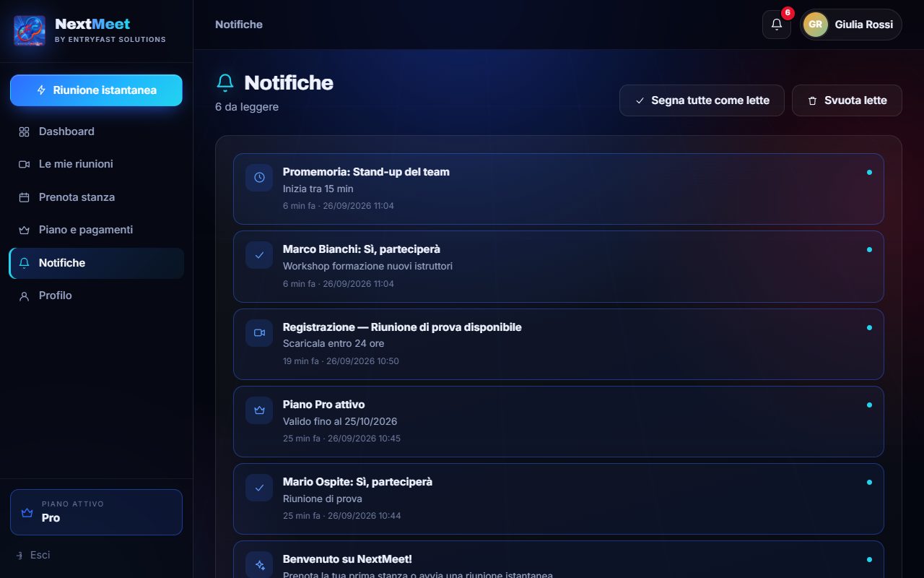Screen dimensions: 924x578
Task: Start a Riunione istantanea
Action: 96,90
